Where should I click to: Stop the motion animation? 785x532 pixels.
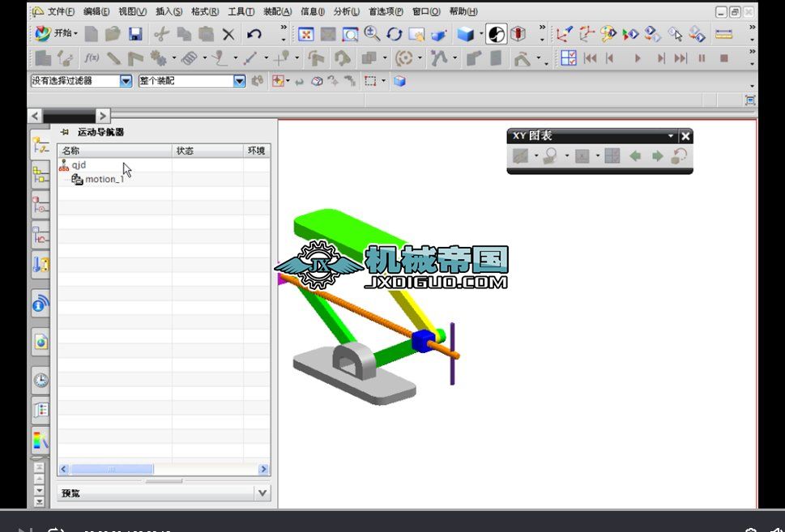pos(724,58)
